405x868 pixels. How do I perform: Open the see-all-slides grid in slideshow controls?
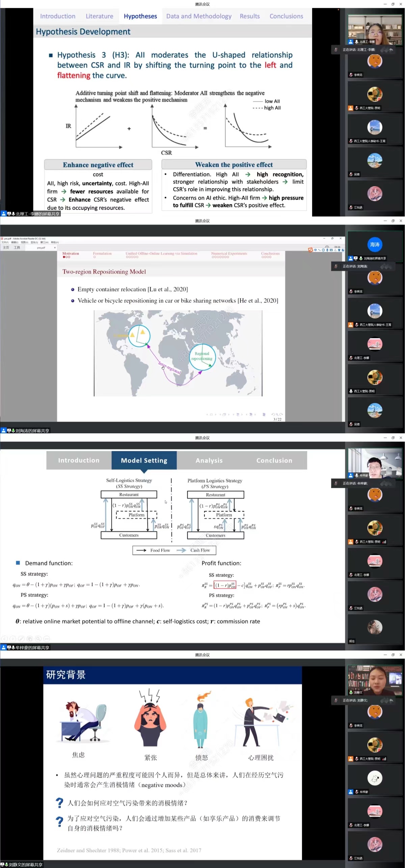click(x=29, y=638)
